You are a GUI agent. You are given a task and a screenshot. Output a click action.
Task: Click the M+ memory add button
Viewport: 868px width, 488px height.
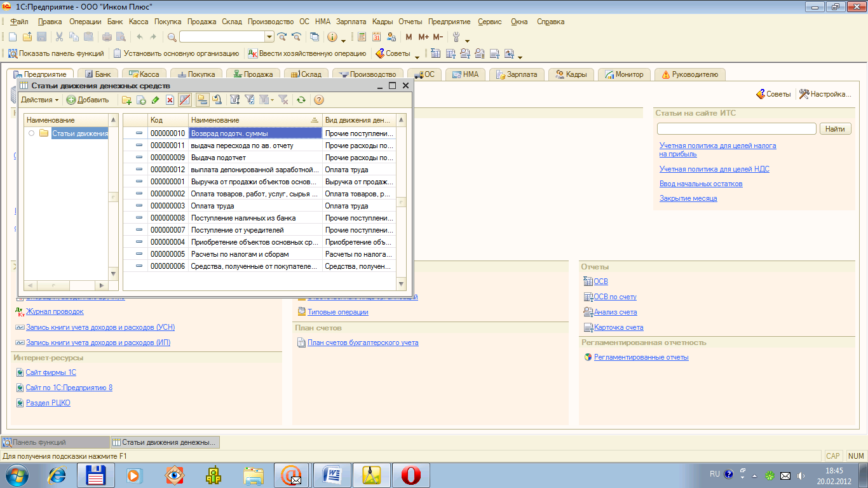click(x=423, y=37)
